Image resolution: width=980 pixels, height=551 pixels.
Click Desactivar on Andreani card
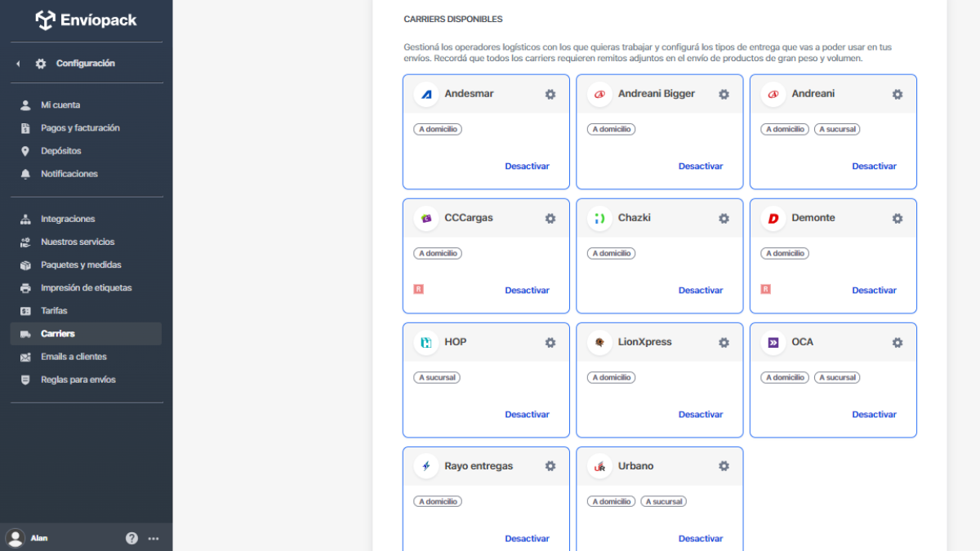874,167
